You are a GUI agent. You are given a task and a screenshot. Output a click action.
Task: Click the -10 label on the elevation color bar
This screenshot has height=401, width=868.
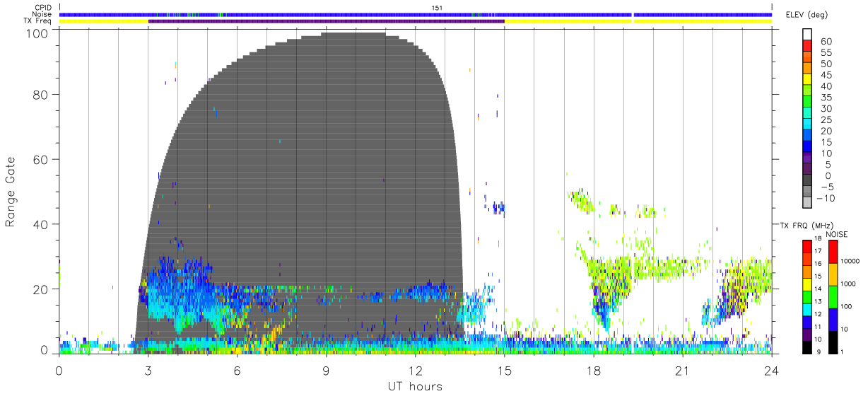pos(826,198)
